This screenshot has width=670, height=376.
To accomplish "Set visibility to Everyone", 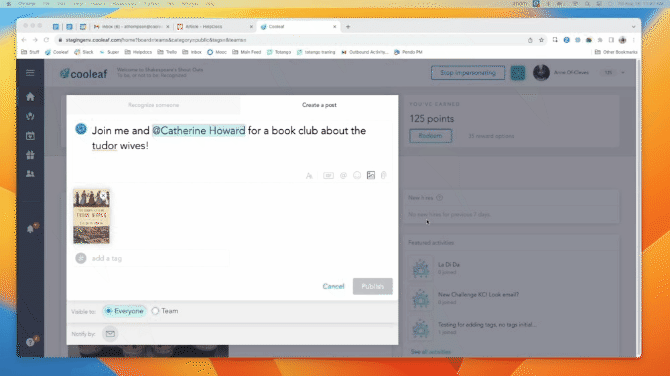I will tap(124, 311).
